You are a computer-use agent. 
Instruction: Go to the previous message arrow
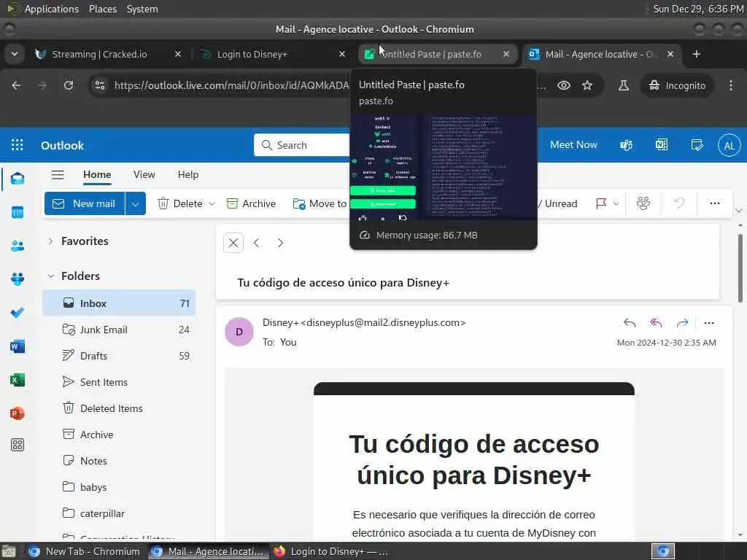[x=256, y=243]
